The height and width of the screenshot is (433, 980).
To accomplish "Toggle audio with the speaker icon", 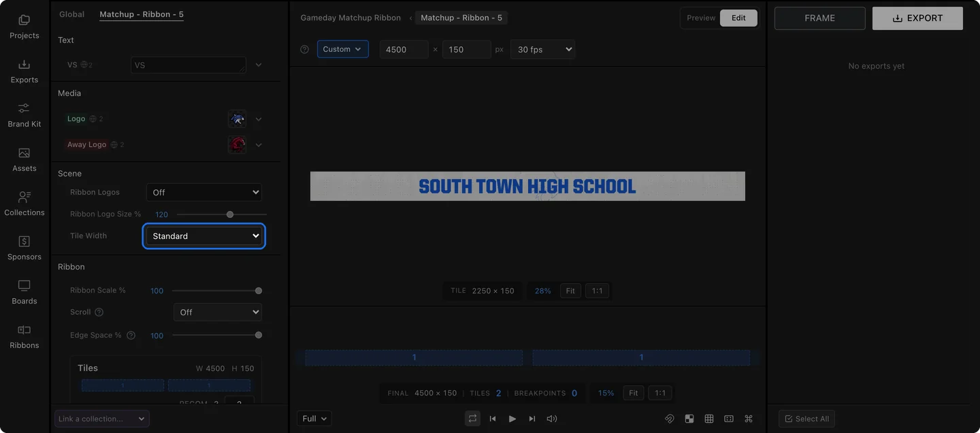I will point(552,419).
